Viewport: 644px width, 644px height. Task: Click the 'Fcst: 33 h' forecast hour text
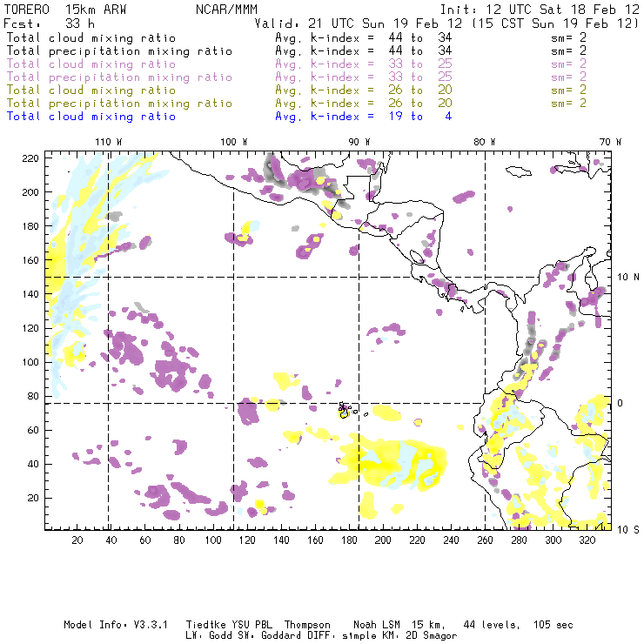[49, 23]
